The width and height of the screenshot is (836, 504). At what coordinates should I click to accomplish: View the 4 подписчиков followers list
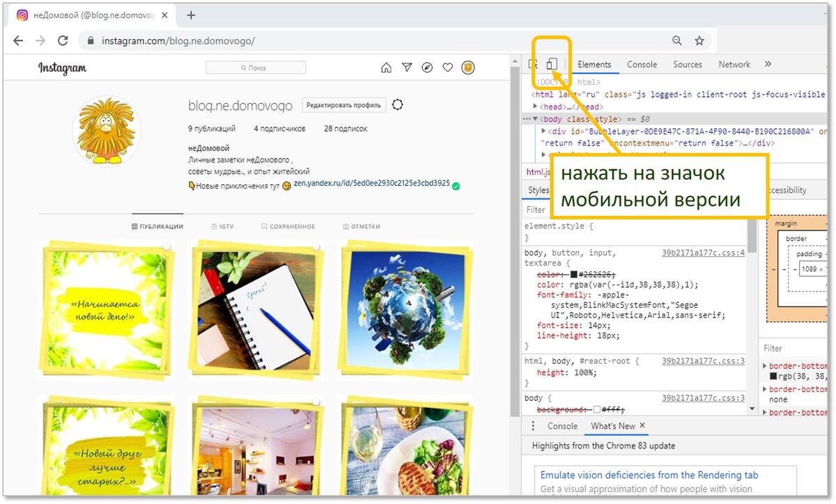(x=279, y=129)
